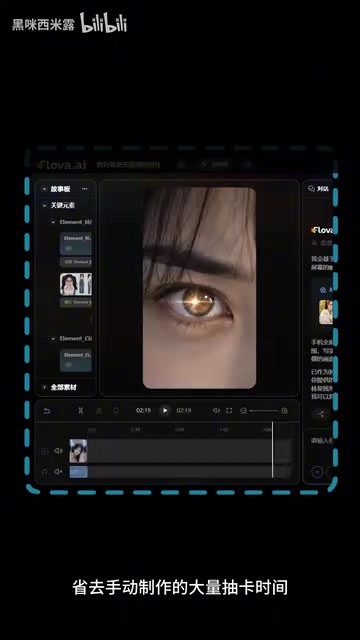360x640 pixels.
Task: Select the video clip thumbnail on the timeline
Action: click(78, 451)
